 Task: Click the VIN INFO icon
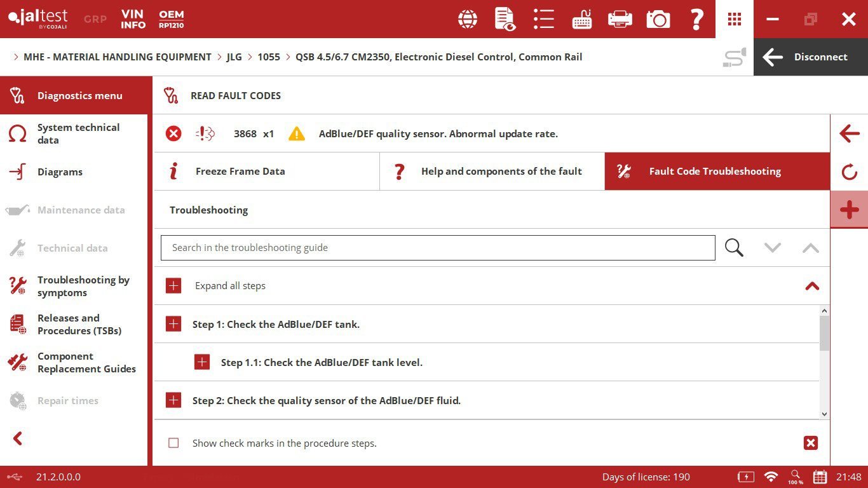pyautogui.click(x=133, y=19)
